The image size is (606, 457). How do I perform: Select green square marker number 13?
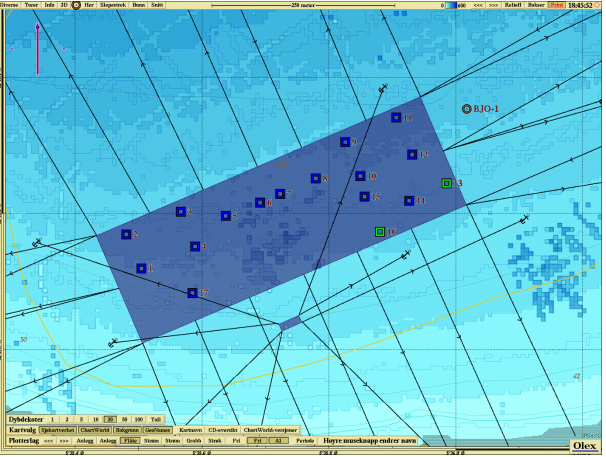446,183
